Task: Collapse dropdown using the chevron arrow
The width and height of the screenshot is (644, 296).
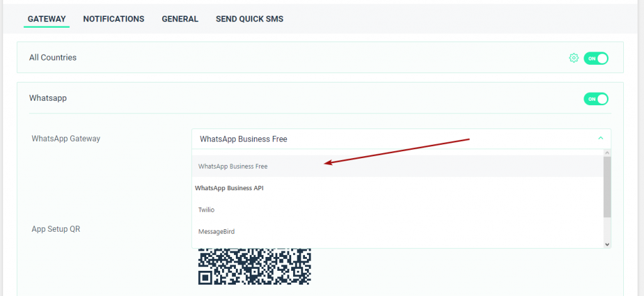Action: [601, 139]
